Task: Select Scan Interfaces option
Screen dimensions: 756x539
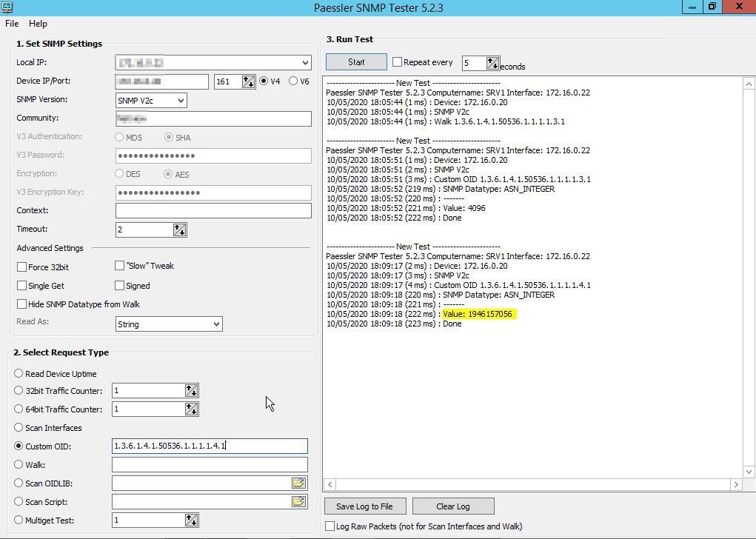Action: coord(19,427)
